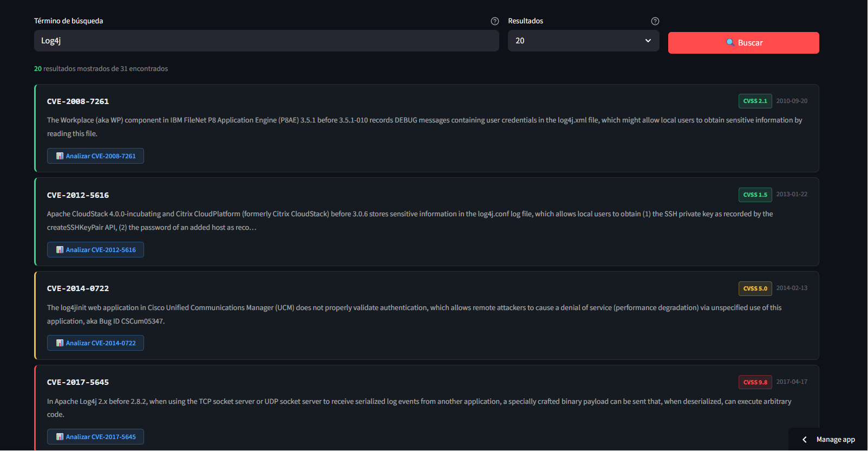
Task: Click the chevron next to Manage app
Action: [x=805, y=440]
